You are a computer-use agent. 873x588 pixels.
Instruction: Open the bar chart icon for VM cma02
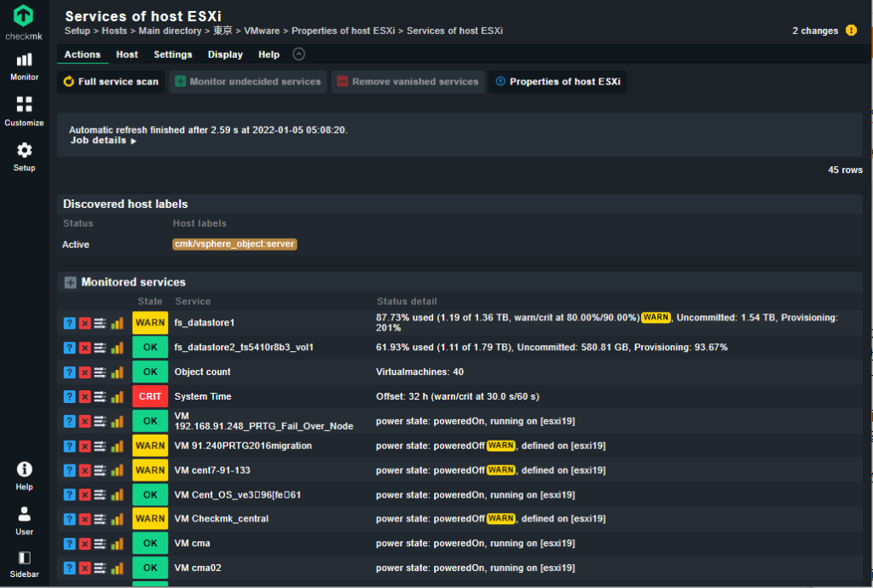point(117,568)
